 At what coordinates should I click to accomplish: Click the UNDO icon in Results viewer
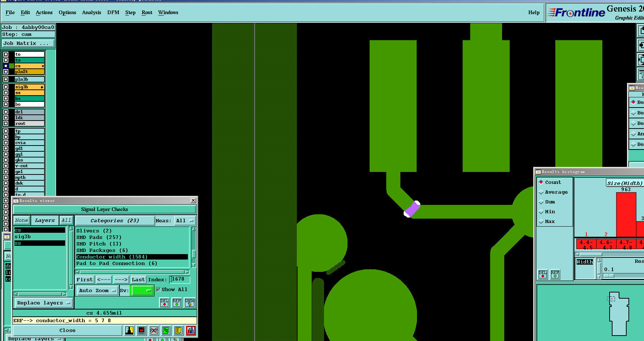click(190, 303)
